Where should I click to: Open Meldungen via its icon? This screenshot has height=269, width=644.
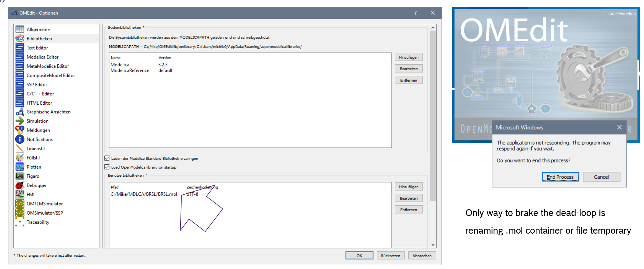tap(19, 130)
